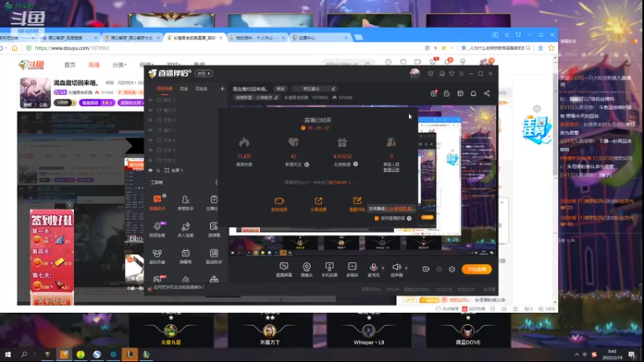This screenshot has height=362, width=644.
Task: Add a new scene with plus button
Action: tap(222, 88)
